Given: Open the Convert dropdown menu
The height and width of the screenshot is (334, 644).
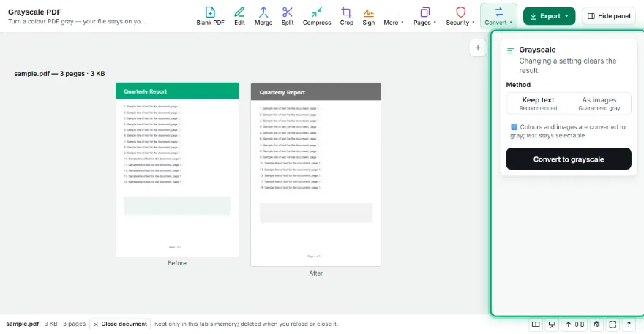Looking at the screenshot, I should (498, 16).
